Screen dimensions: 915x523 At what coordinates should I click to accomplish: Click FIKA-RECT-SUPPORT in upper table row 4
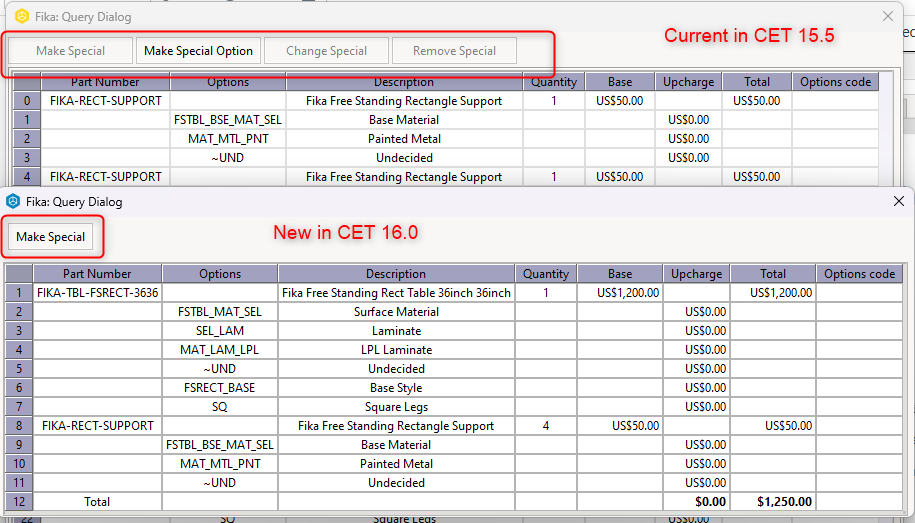[x=106, y=176]
